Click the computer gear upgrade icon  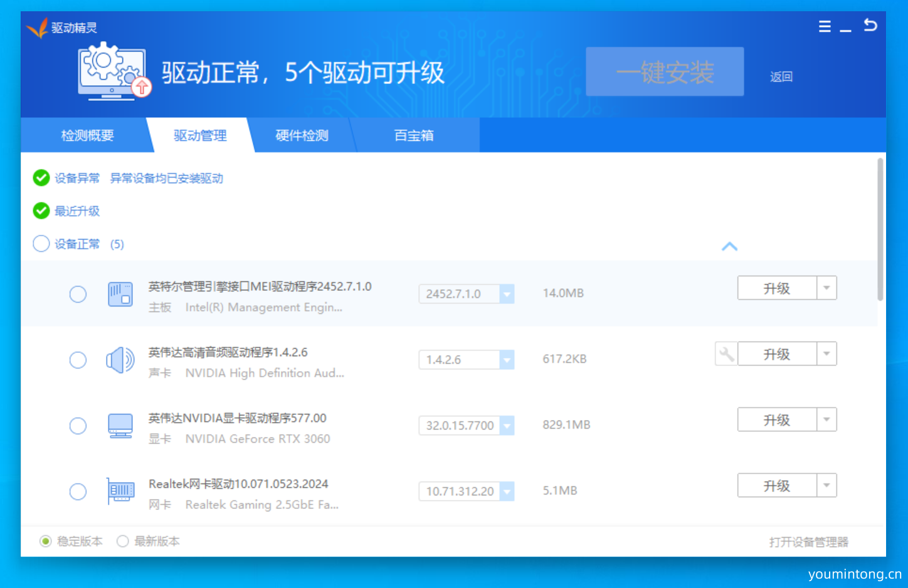click(x=114, y=71)
